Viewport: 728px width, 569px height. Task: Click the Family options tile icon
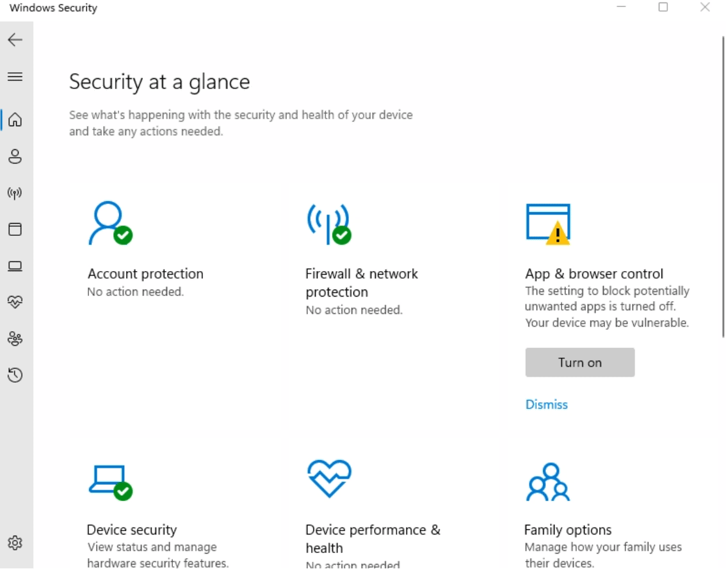coord(548,482)
